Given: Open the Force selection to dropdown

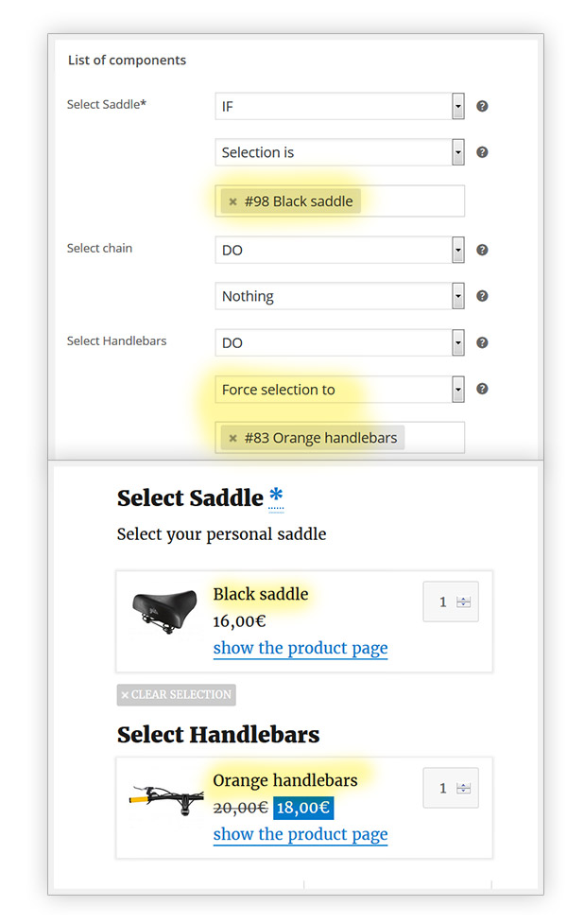Looking at the screenshot, I should (x=339, y=389).
